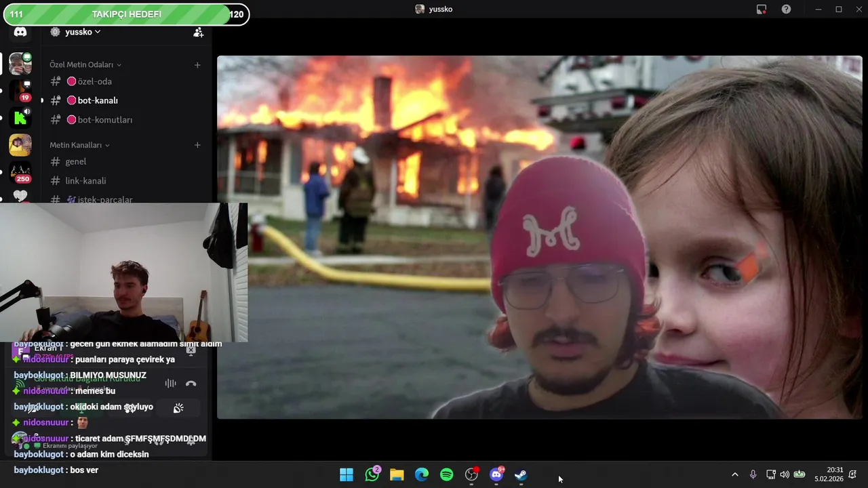Open Discord from the taskbar
This screenshot has width=868, height=488.
click(x=496, y=474)
